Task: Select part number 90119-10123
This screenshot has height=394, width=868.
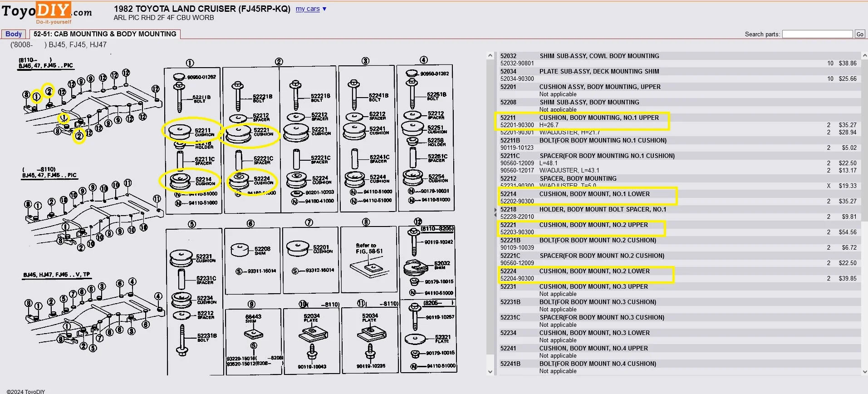Action: pos(517,148)
